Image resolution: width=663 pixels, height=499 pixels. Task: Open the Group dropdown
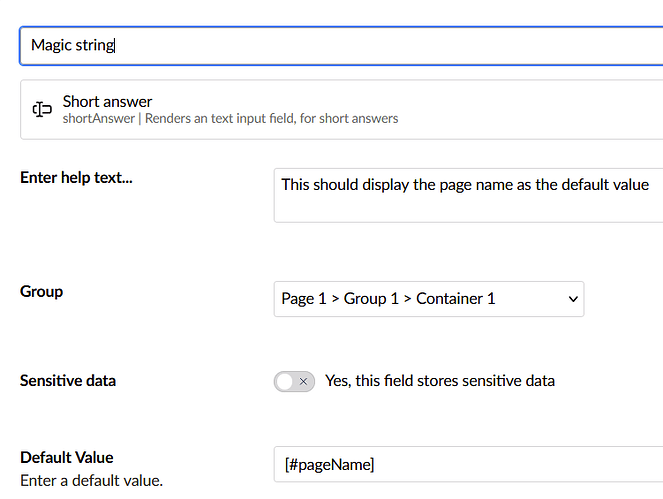click(x=428, y=299)
